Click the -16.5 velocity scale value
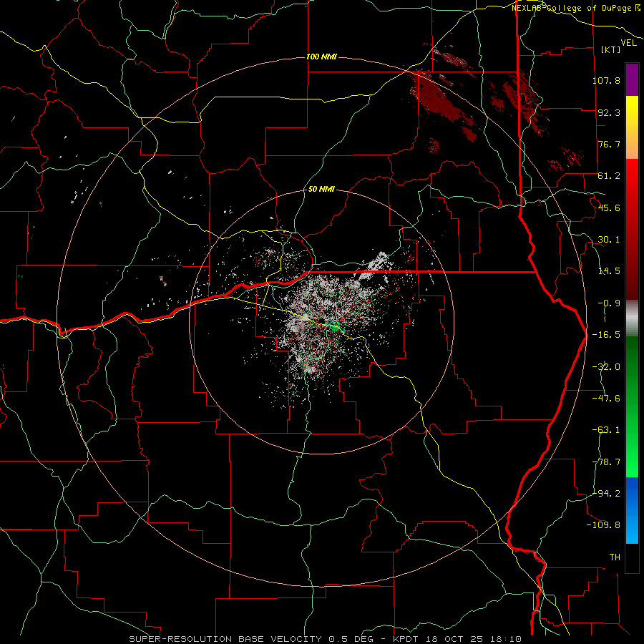The height and width of the screenshot is (644, 644). point(606,335)
